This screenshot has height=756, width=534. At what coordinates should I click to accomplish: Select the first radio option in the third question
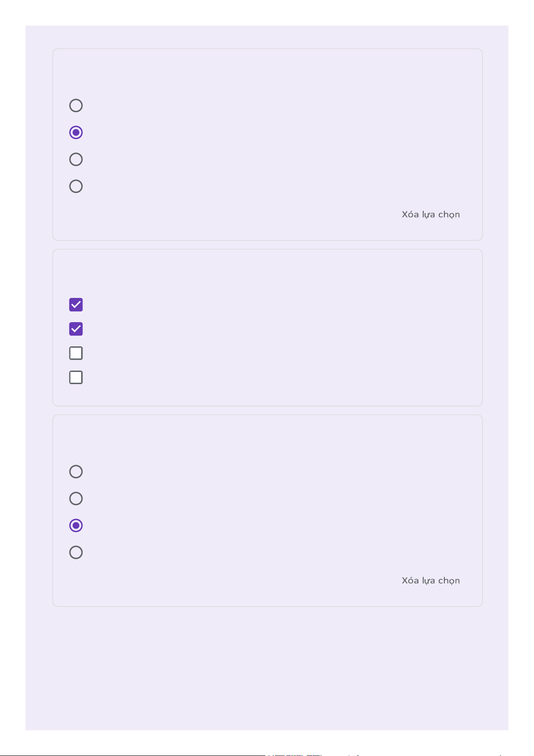pyautogui.click(x=76, y=472)
